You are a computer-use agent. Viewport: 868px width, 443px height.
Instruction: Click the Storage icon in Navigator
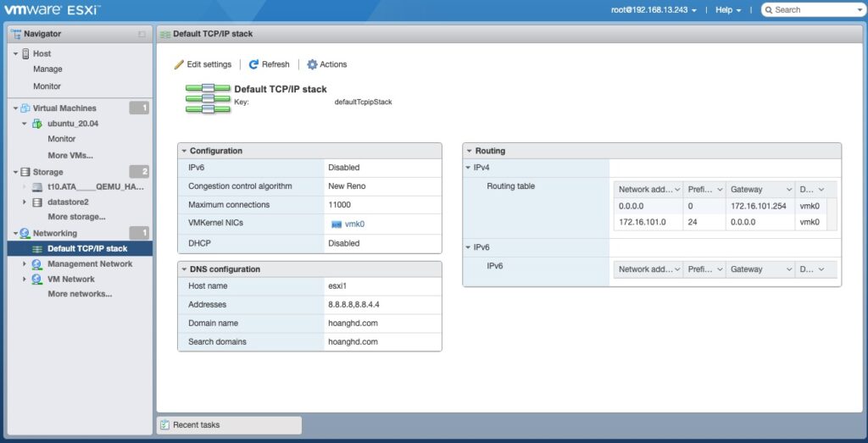25,172
